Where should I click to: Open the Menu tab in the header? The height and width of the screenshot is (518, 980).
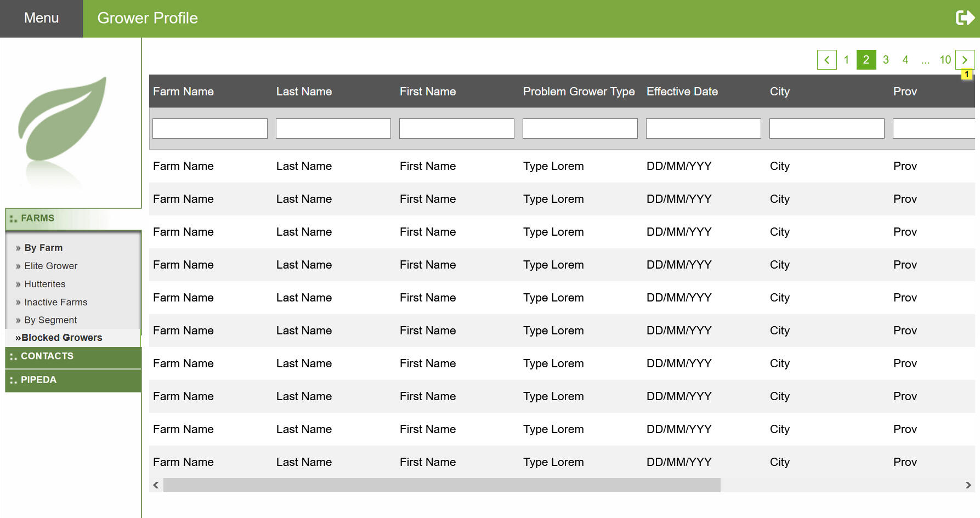(x=41, y=18)
